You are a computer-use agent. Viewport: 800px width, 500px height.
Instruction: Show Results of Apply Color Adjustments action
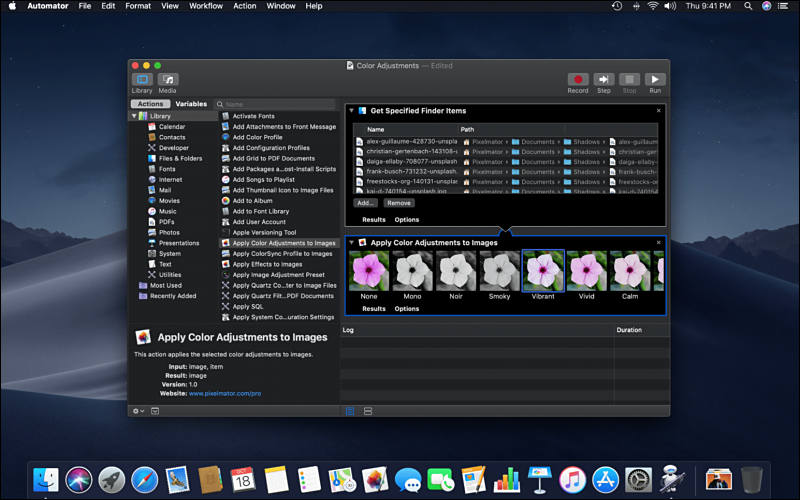[x=374, y=309]
